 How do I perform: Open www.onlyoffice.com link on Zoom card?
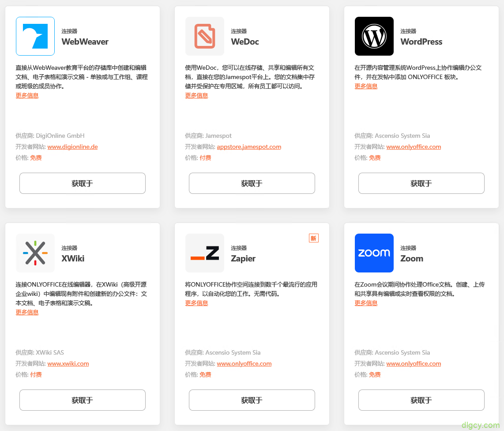(414, 363)
